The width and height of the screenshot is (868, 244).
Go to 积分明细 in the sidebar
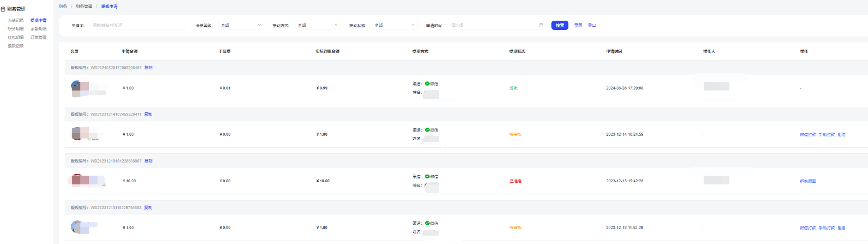click(x=16, y=29)
